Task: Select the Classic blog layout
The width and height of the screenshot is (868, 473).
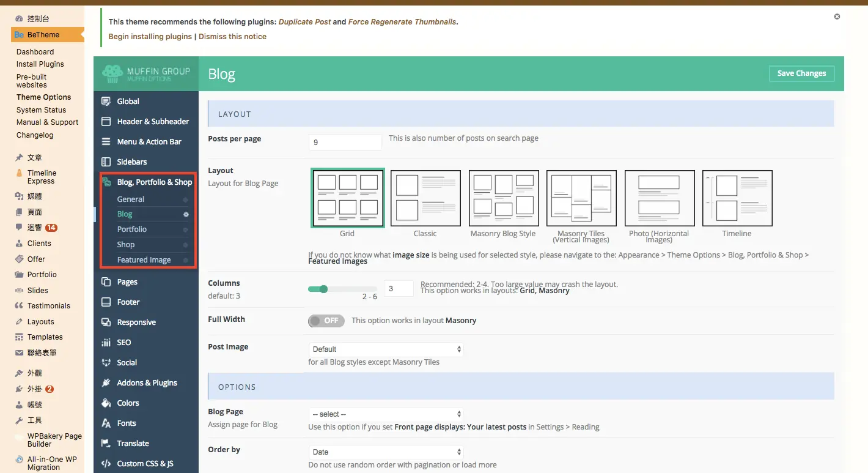Action: (x=425, y=198)
